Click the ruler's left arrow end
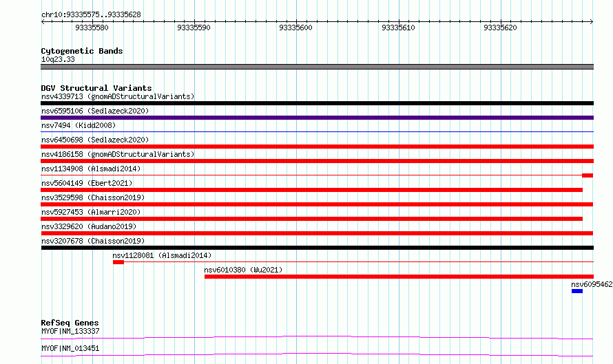The image size is (613, 364). tap(43, 22)
